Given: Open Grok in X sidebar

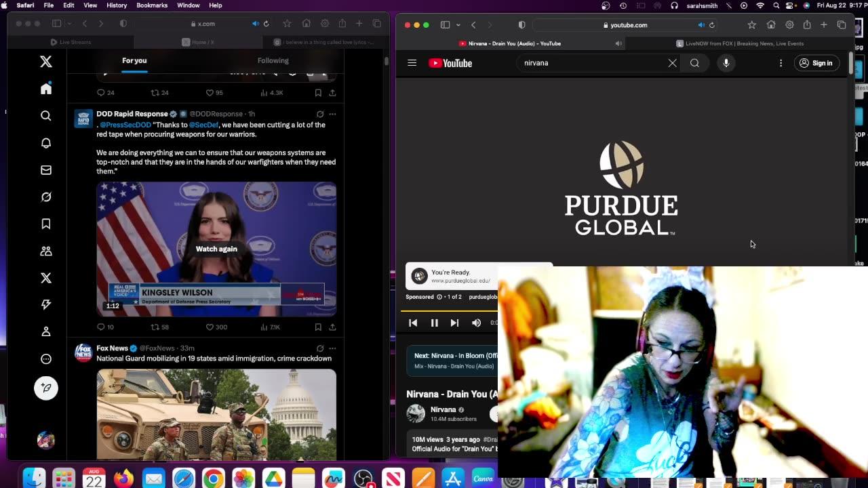Looking at the screenshot, I should (x=46, y=197).
